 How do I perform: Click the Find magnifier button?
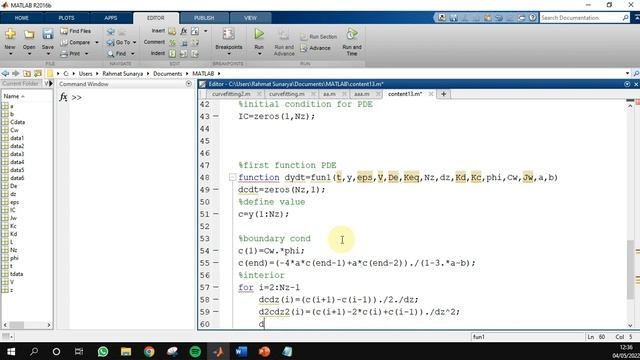click(x=117, y=53)
